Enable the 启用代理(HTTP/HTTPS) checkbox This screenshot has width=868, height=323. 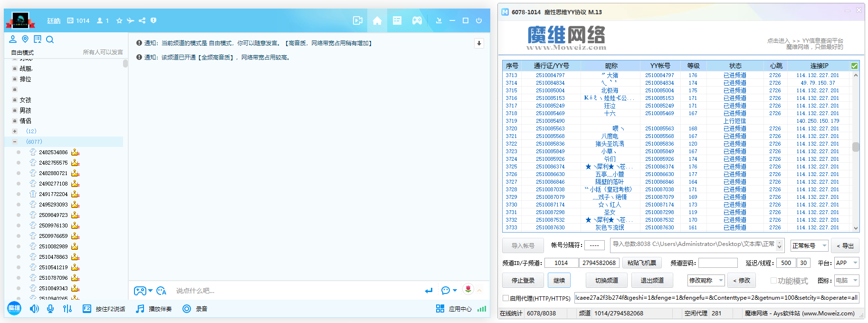pyautogui.click(x=506, y=298)
